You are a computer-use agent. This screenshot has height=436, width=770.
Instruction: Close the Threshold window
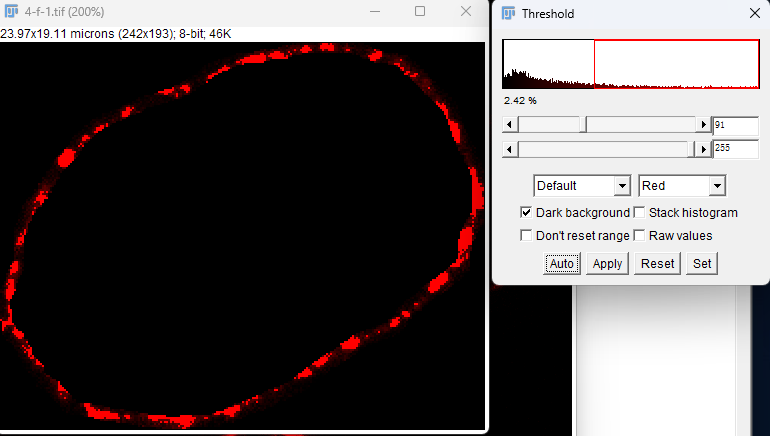pos(755,13)
